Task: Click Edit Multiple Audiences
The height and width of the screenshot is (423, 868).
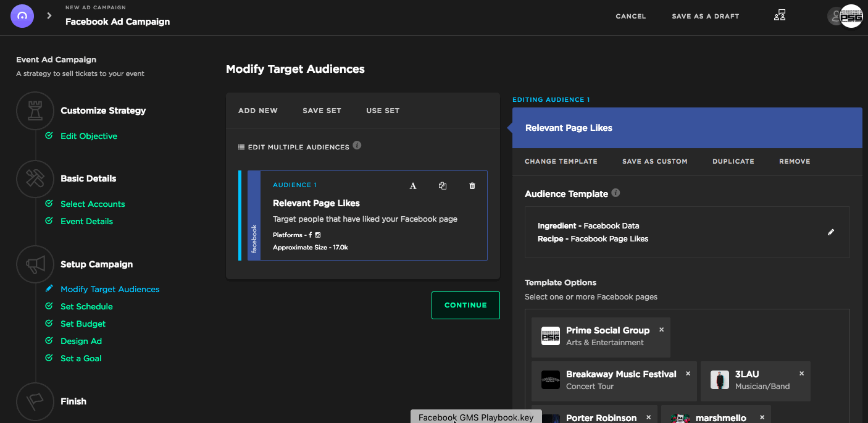Action: [x=294, y=147]
